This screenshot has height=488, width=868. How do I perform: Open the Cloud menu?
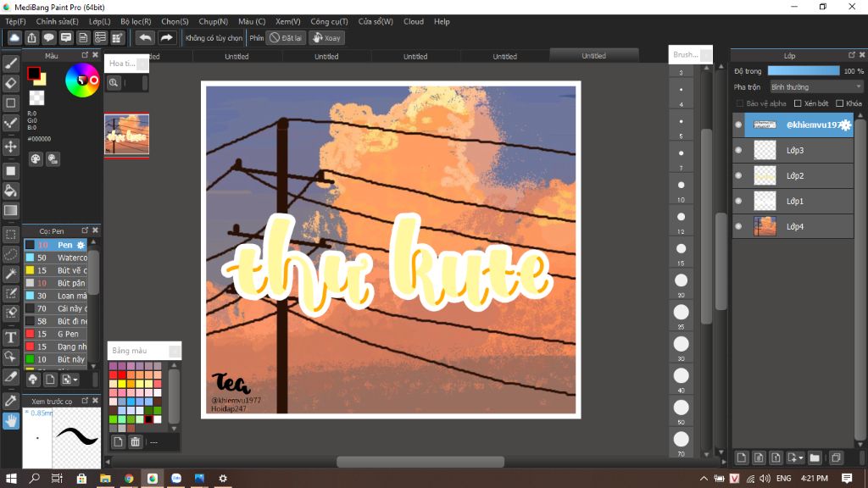[414, 21]
